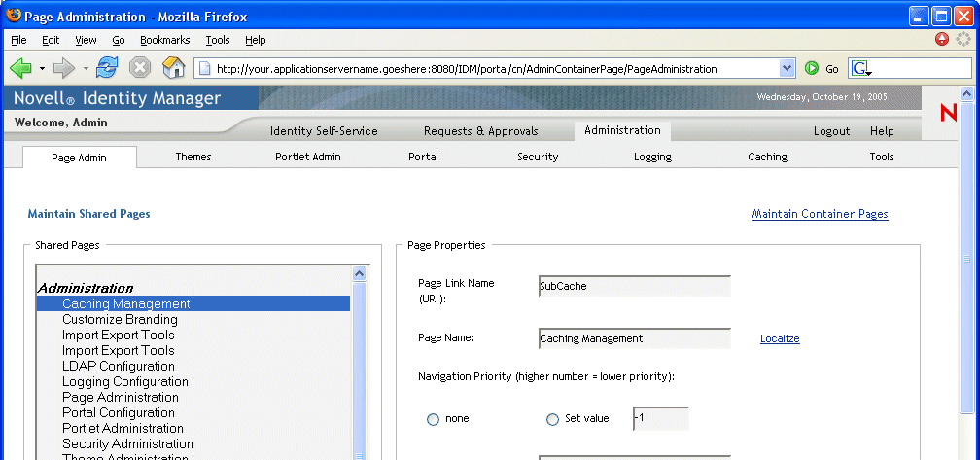
Task: Go to the browser Home icon
Action: (x=173, y=68)
